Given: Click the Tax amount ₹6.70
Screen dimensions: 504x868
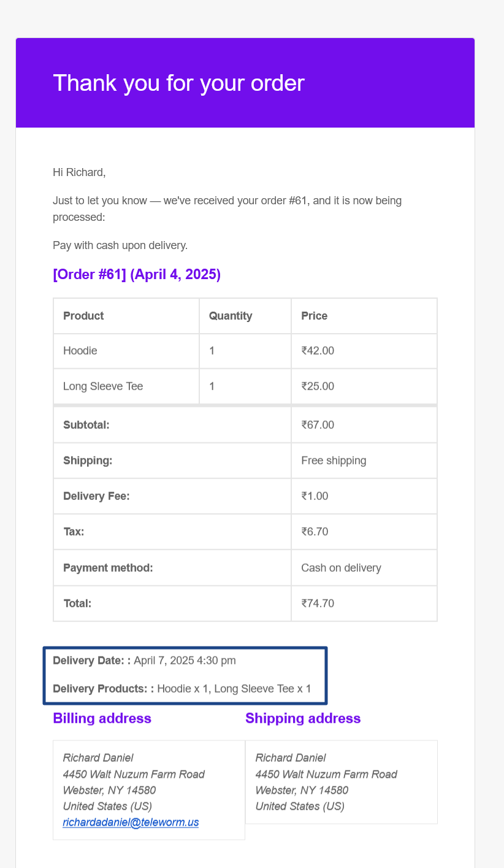Looking at the screenshot, I should pyautogui.click(x=315, y=531).
